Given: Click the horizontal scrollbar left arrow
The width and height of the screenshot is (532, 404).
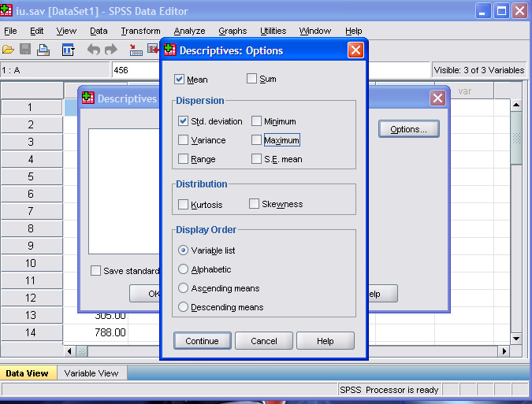Looking at the screenshot, I should (69, 351).
